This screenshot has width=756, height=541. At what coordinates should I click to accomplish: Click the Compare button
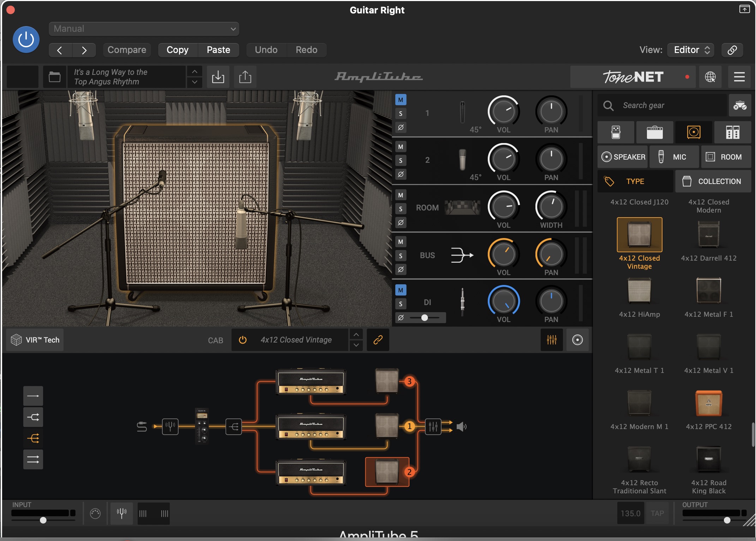click(x=127, y=50)
